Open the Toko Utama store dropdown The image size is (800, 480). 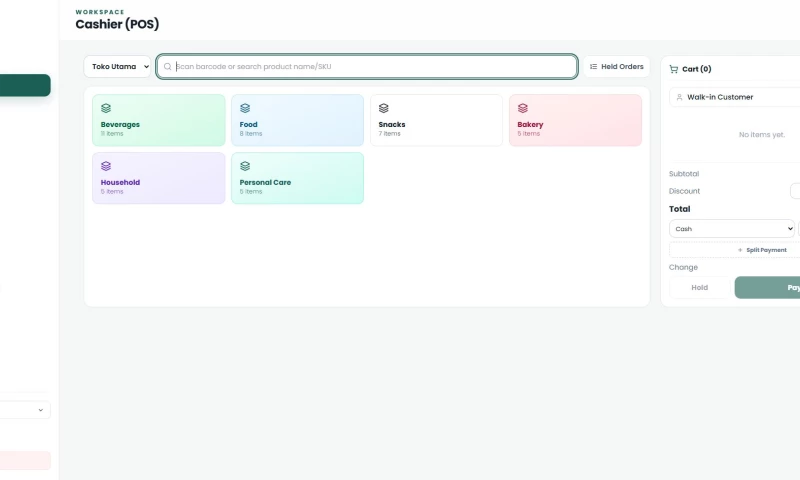pos(117,67)
